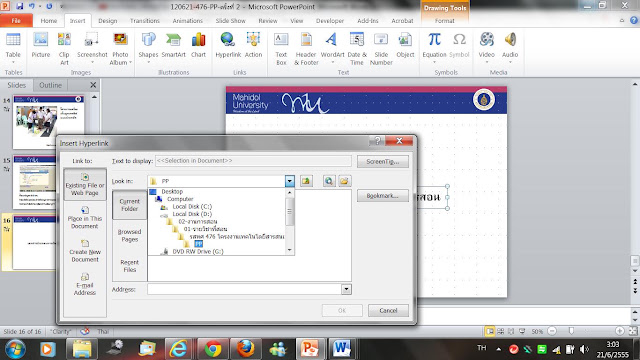Insert Slide Number
This screenshot has width=640, height=360.
[x=381, y=48]
